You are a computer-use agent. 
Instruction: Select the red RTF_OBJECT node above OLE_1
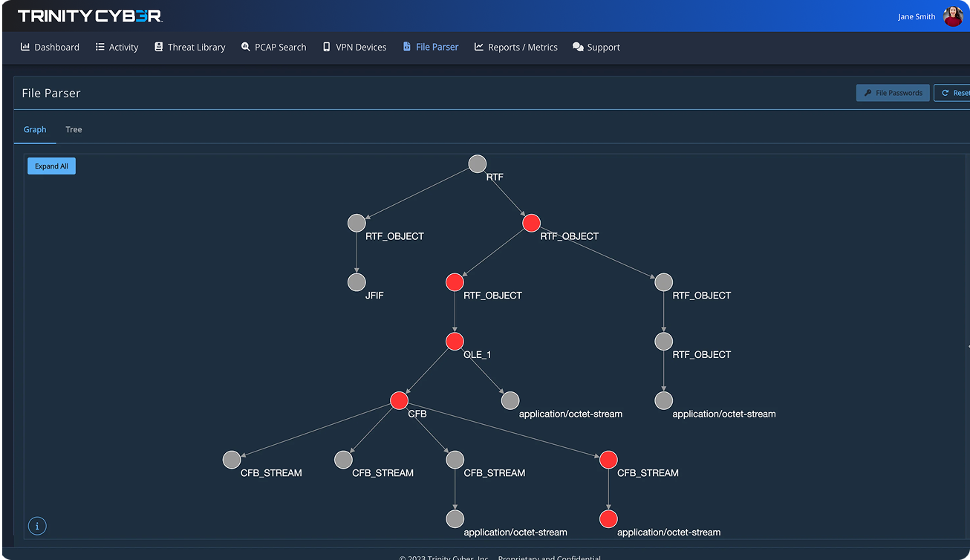tap(455, 282)
